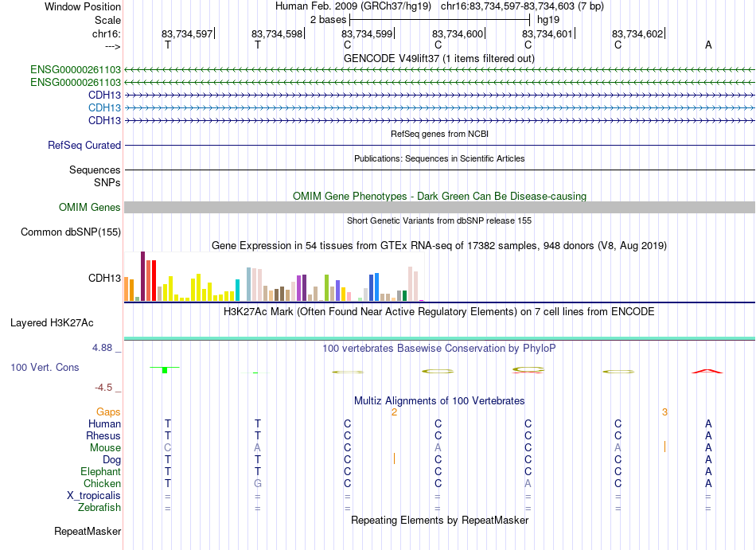This screenshot has height=550, width=756.
Task: Click 'Short Genetic Variants from dbSNP release 155'
Action: [439, 220]
